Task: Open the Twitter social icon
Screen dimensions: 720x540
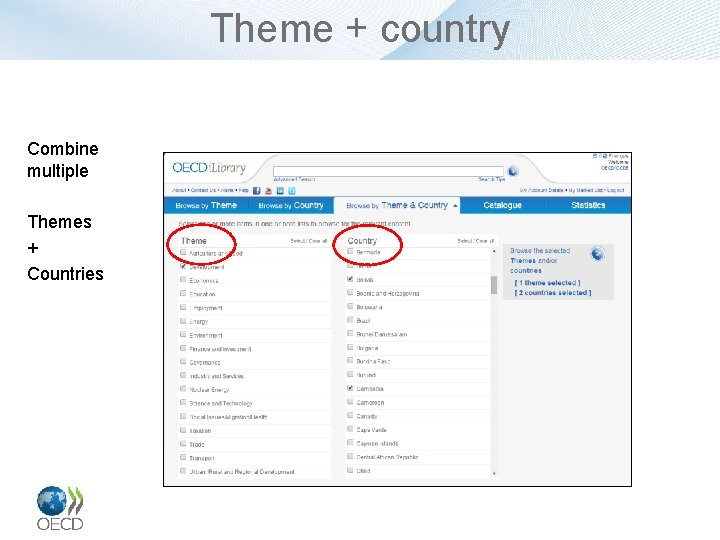Action: click(292, 191)
